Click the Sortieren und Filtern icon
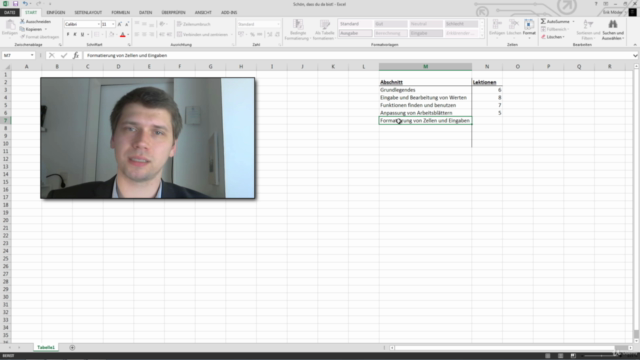This screenshot has height=360, width=640. tap(588, 24)
